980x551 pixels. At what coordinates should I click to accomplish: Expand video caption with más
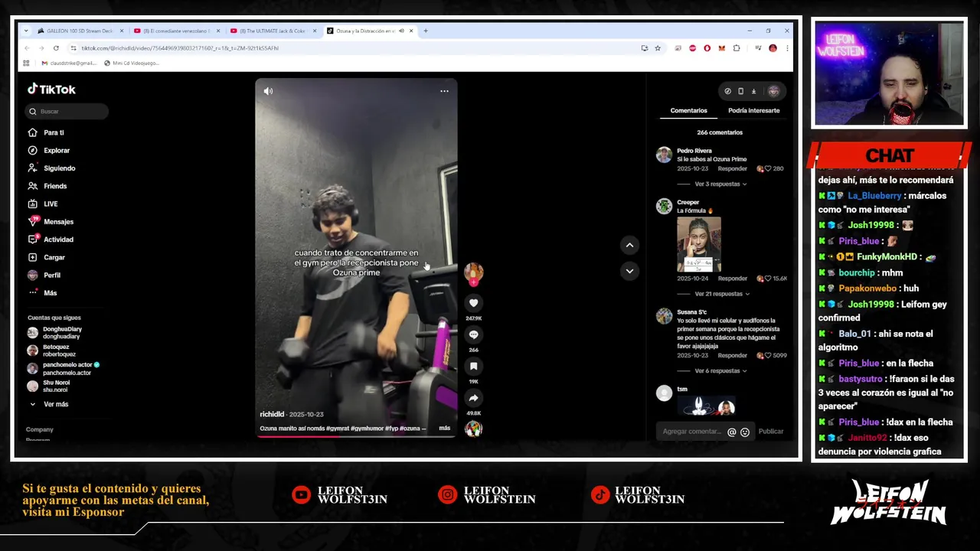point(444,429)
